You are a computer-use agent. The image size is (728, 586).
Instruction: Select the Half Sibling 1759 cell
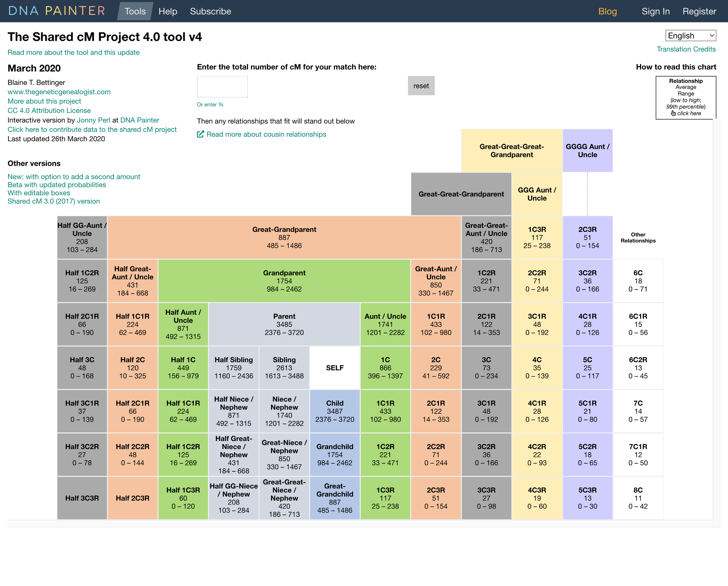(234, 368)
